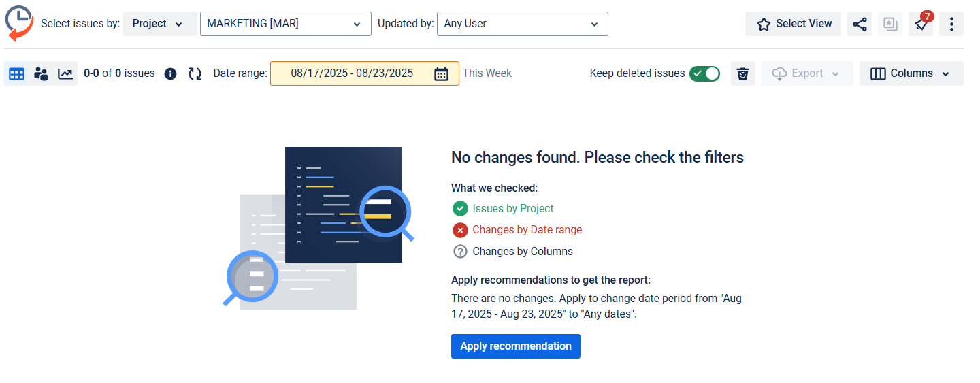The image size is (980, 383).
Task: Open the Columns dropdown menu
Action: [x=911, y=73]
